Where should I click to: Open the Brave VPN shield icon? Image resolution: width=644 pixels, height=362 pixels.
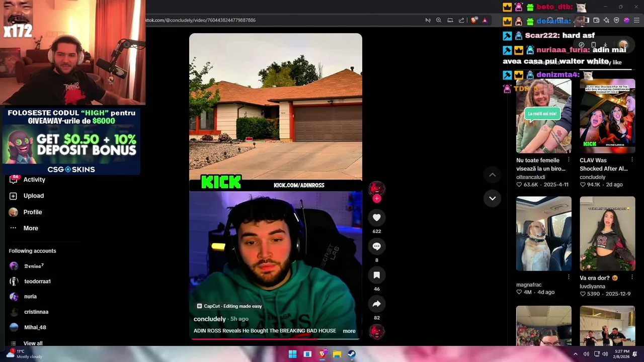tap(616, 20)
